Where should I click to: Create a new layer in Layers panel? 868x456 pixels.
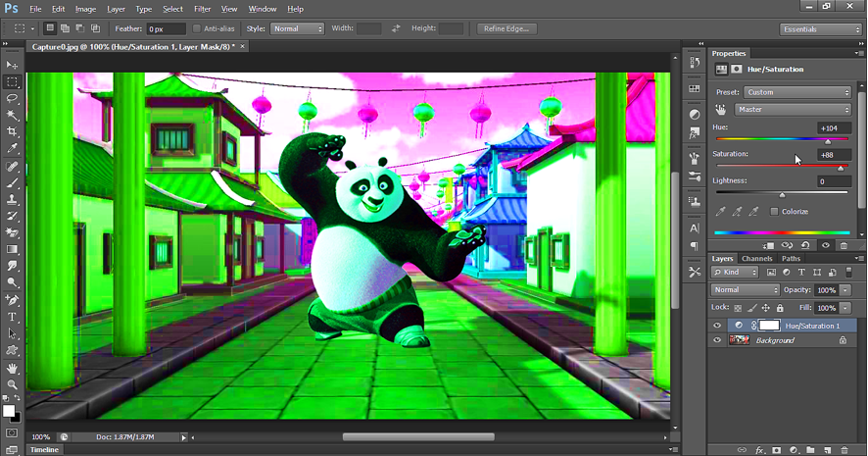[x=827, y=450]
